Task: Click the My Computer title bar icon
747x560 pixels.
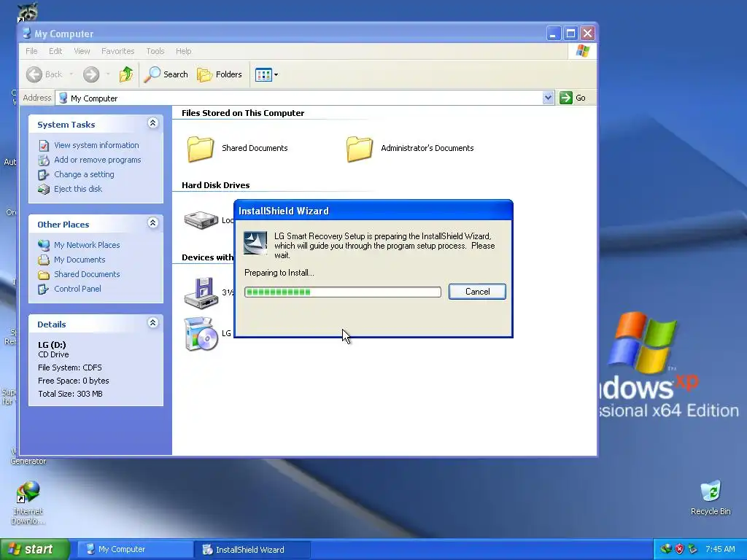Action: click(27, 34)
